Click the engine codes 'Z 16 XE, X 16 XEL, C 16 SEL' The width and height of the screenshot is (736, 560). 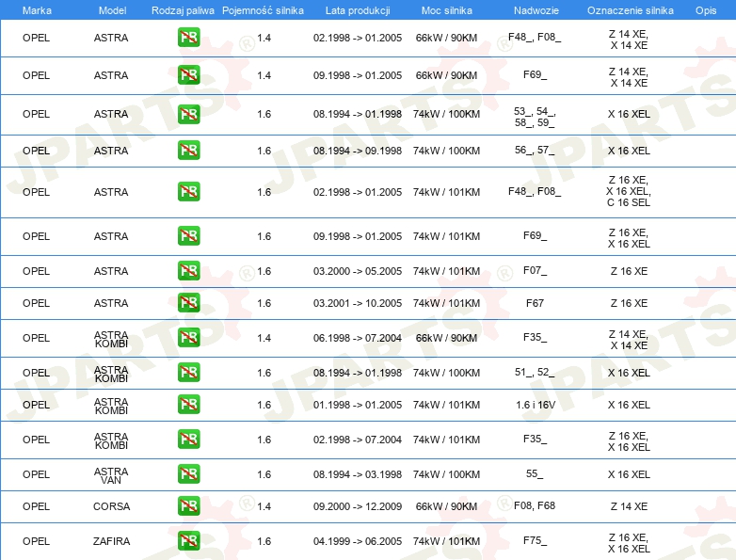pyautogui.click(x=629, y=191)
